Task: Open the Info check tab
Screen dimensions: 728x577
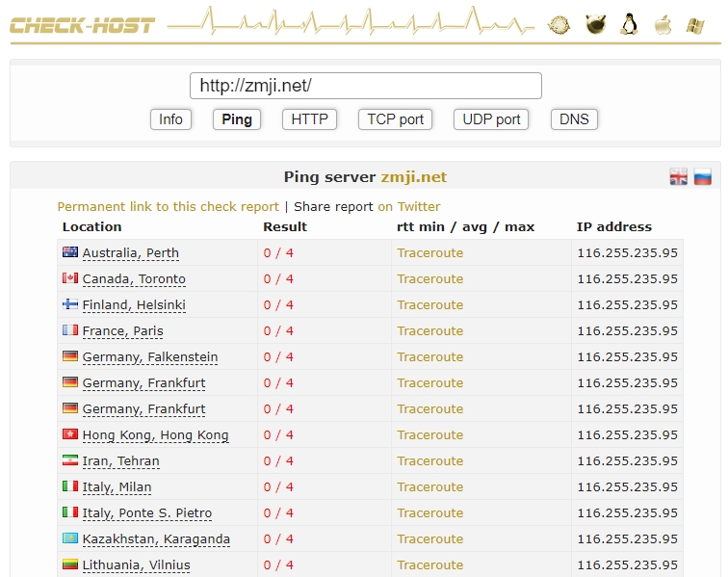Action: (170, 119)
